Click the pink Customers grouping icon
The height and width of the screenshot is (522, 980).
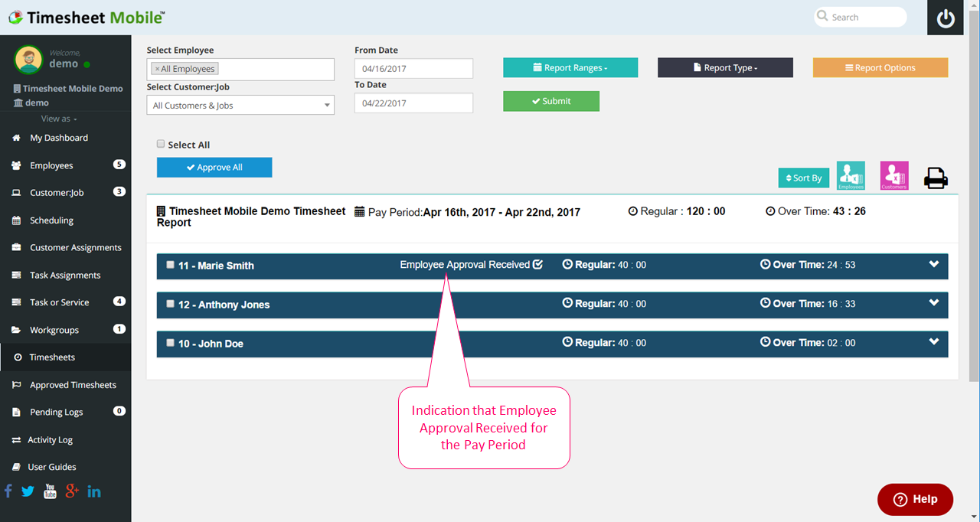[893, 175]
